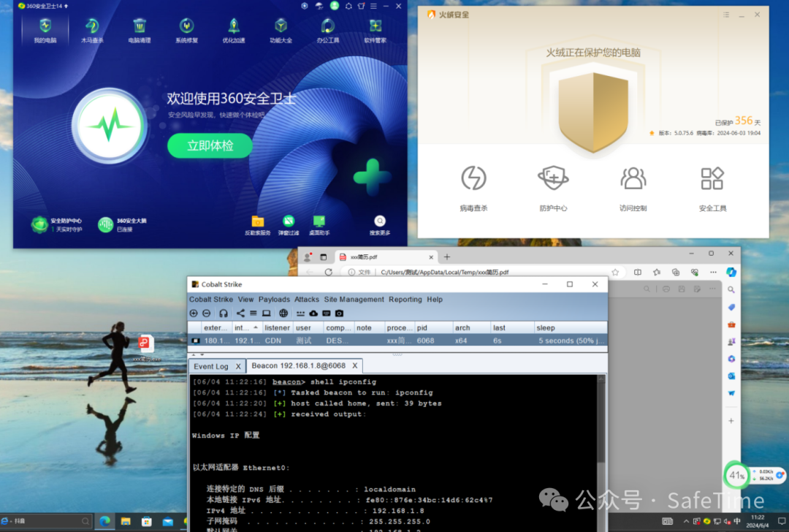789x532 pixels.
Task: Click the screenshots camera toolbar icon
Action: [x=339, y=313]
